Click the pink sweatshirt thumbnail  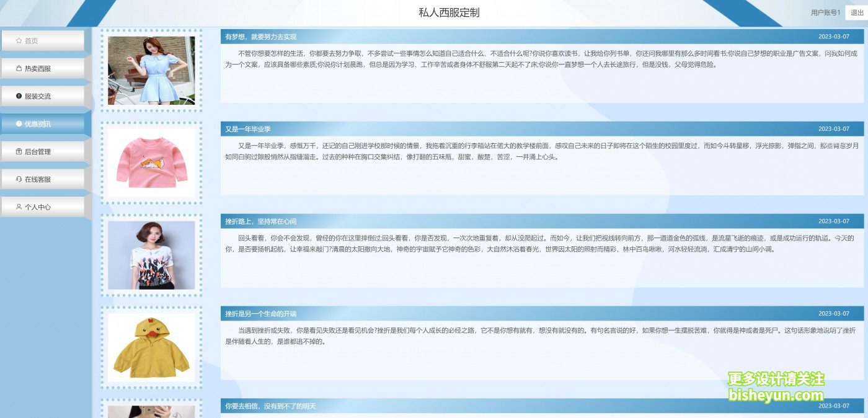coord(151,162)
